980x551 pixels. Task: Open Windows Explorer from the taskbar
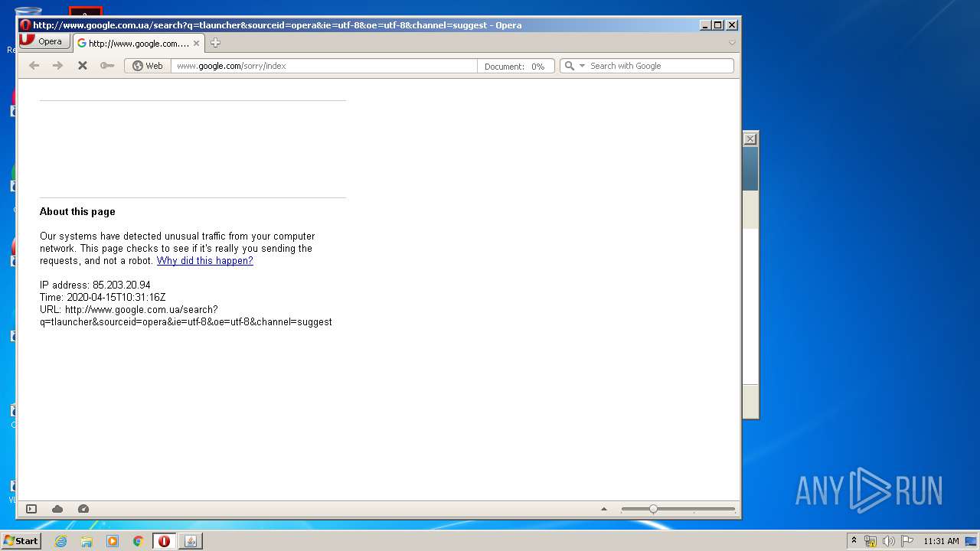coord(87,541)
